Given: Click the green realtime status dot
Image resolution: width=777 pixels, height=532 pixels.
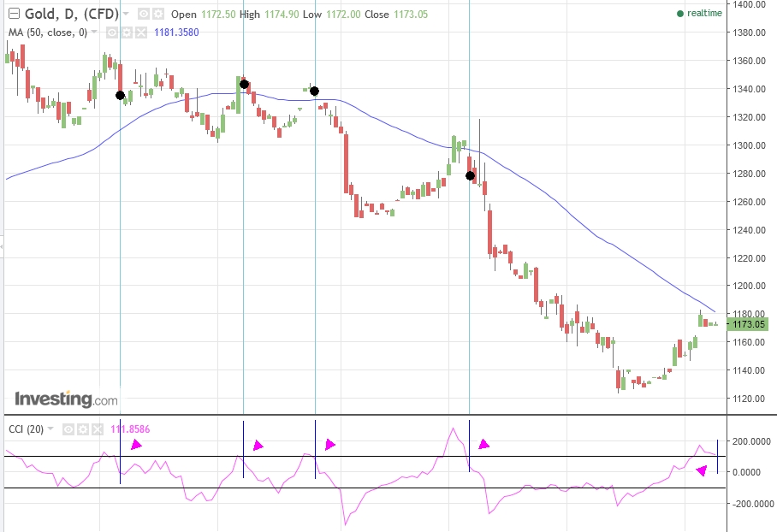Looking at the screenshot, I should click(680, 14).
